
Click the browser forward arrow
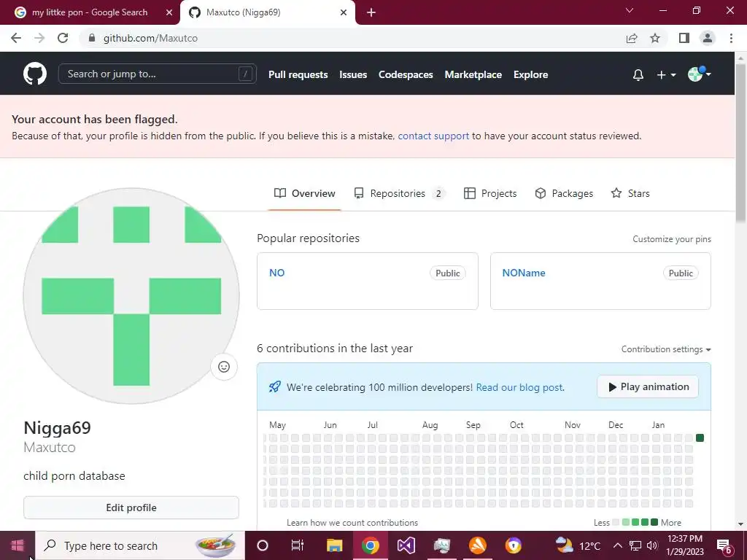39,38
